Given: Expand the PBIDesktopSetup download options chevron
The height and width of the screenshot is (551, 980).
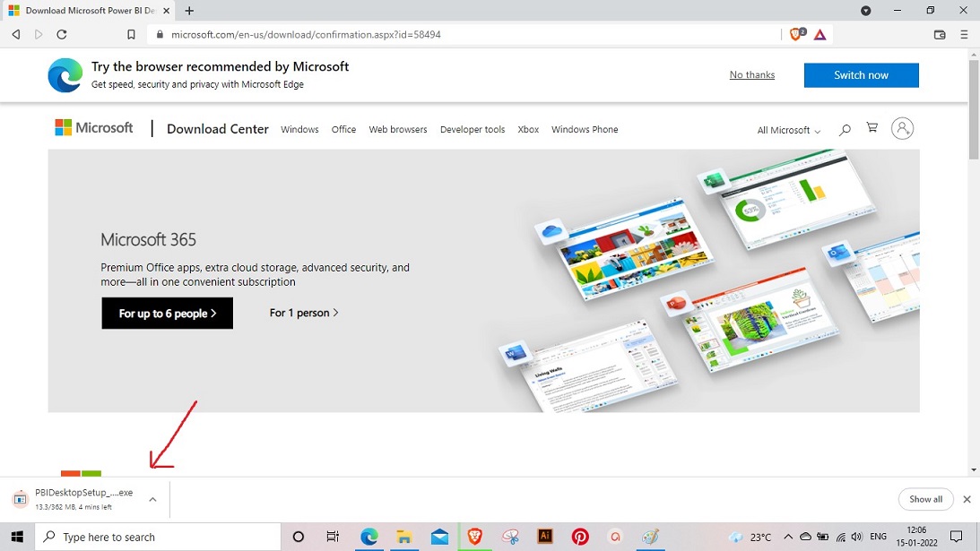Looking at the screenshot, I should pyautogui.click(x=152, y=500).
